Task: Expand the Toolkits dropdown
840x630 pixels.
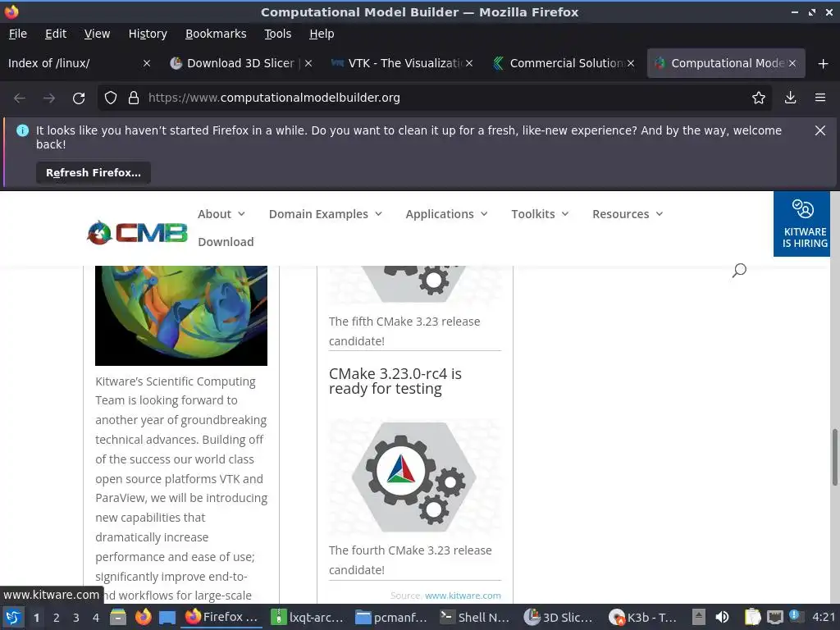Action: [540, 214]
